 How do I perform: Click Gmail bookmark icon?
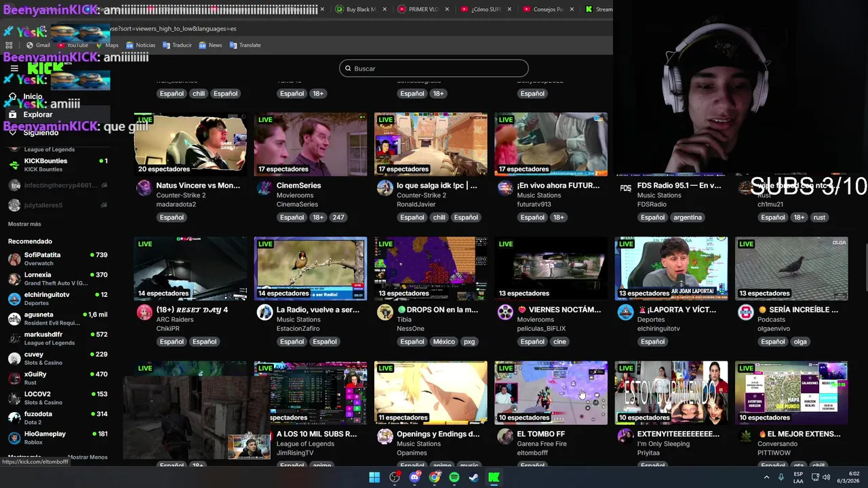pos(29,45)
